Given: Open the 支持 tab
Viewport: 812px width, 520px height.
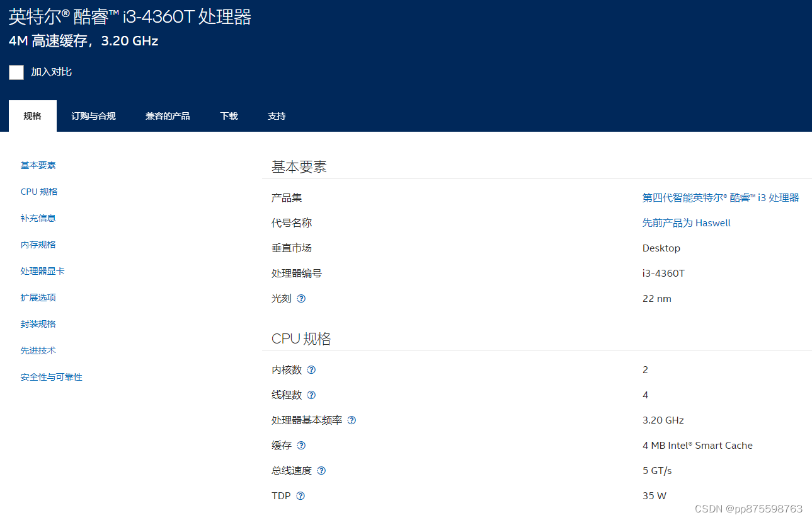Looking at the screenshot, I should coord(277,116).
